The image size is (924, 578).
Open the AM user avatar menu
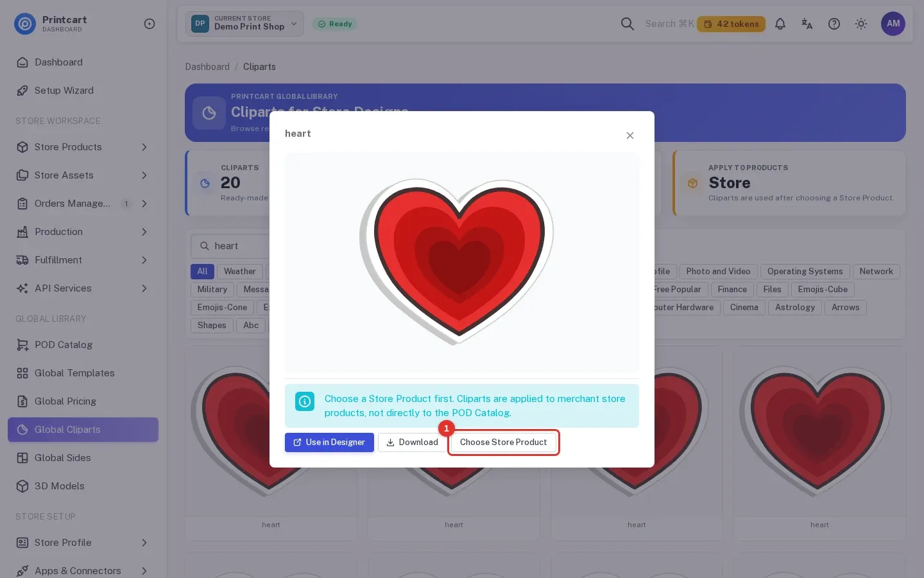(893, 24)
